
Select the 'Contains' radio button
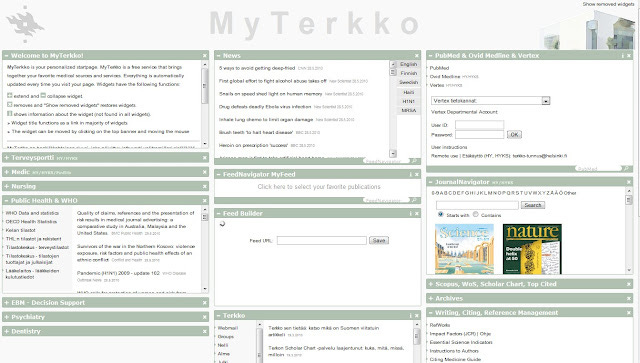tap(476, 214)
